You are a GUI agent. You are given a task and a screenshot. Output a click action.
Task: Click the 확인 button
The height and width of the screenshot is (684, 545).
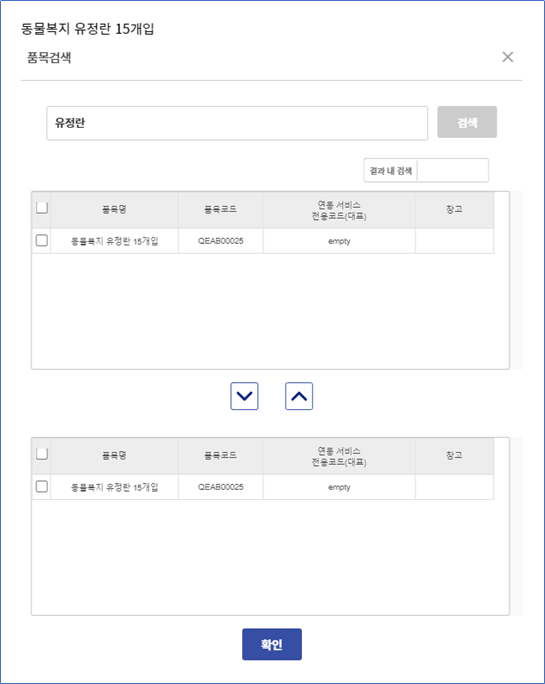(272, 644)
